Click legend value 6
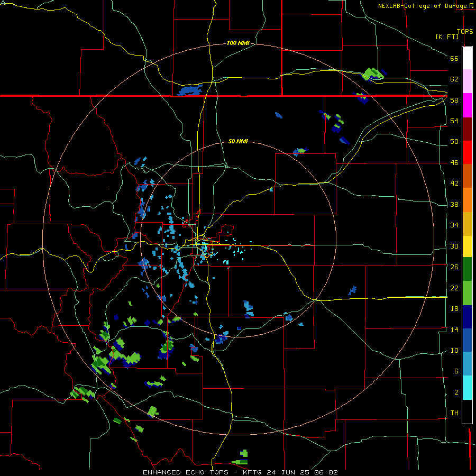The image size is (476, 476). pyautogui.click(x=456, y=371)
